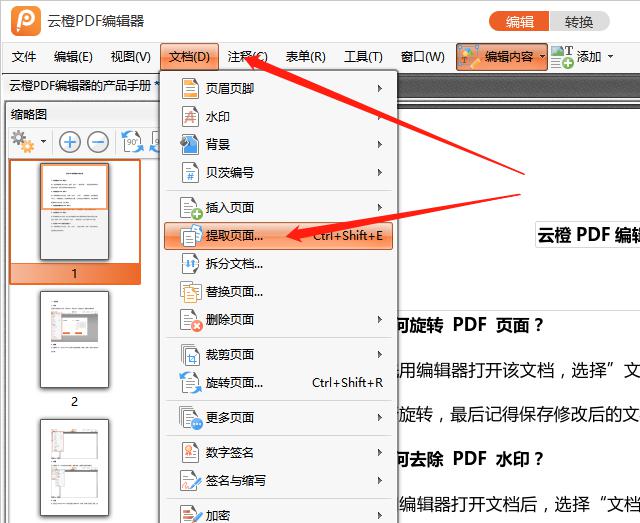The height and width of the screenshot is (523, 640).
Task: Expand the 更多页面 submenu arrow
Action: (380, 417)
